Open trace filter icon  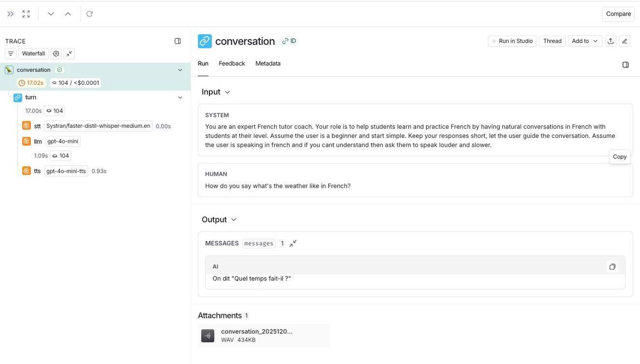[11, 54]
